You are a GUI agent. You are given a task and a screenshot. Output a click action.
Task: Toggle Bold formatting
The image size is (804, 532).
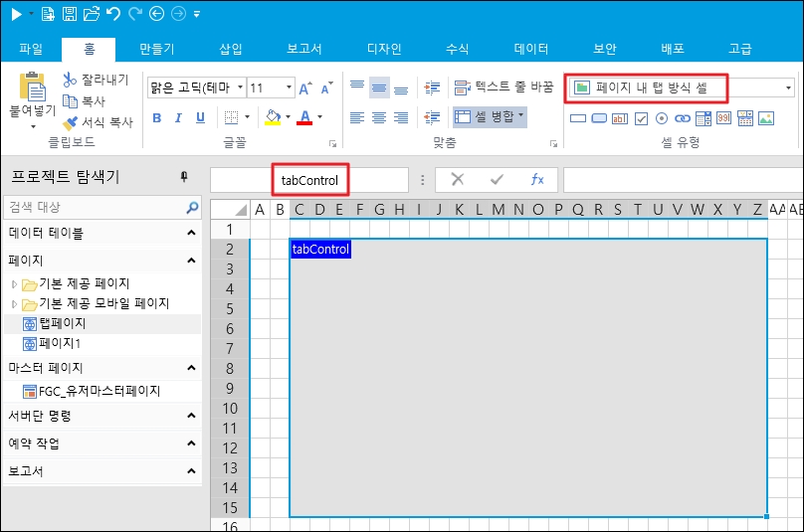[x=156, y=117]
